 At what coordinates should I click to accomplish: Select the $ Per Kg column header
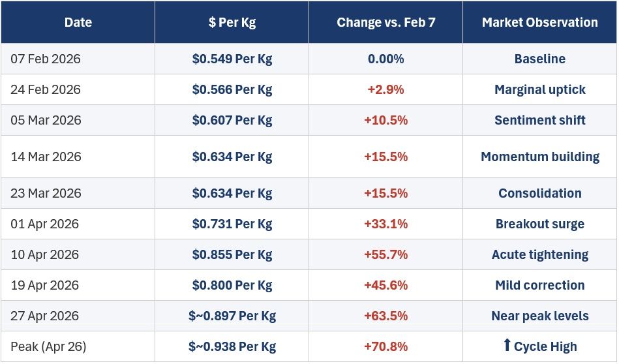point(232,22)
